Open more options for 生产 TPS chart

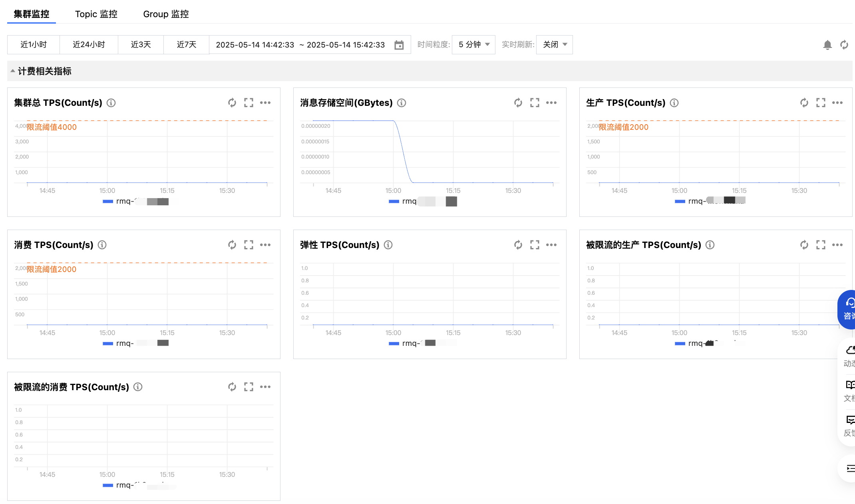(x=837, y=103)
